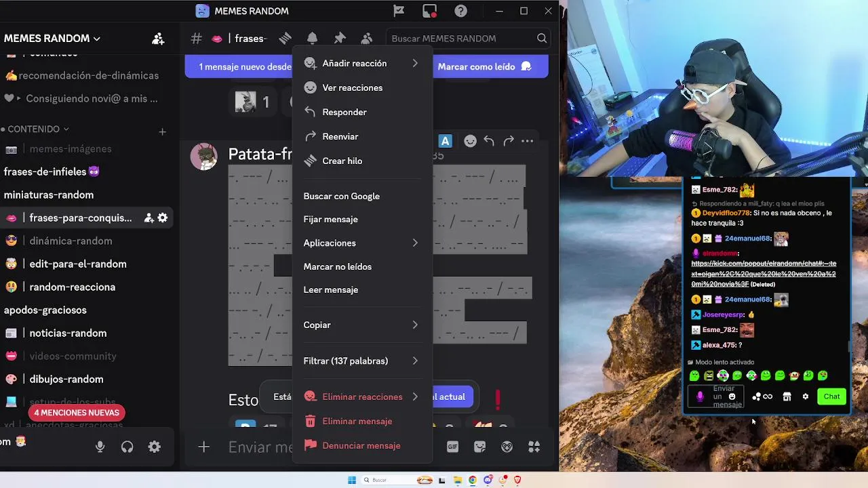Open Brave browser from the taskbar

pos(518,480)
